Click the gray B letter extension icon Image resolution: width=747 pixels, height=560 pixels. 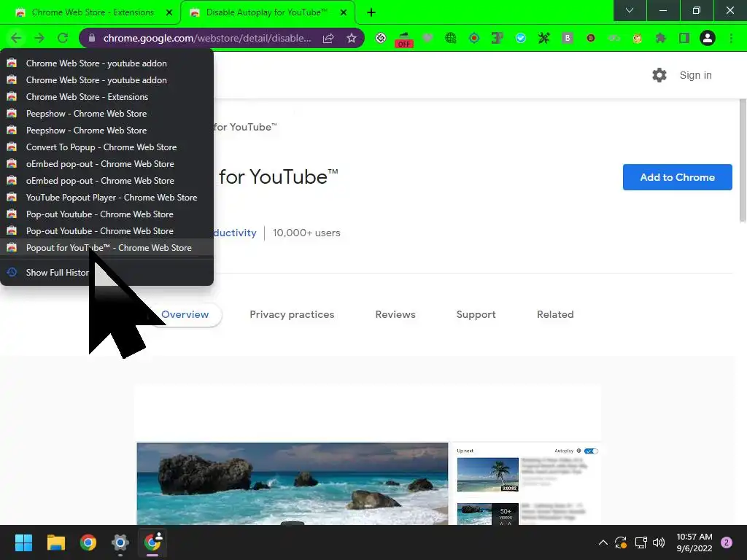[568, 38]
